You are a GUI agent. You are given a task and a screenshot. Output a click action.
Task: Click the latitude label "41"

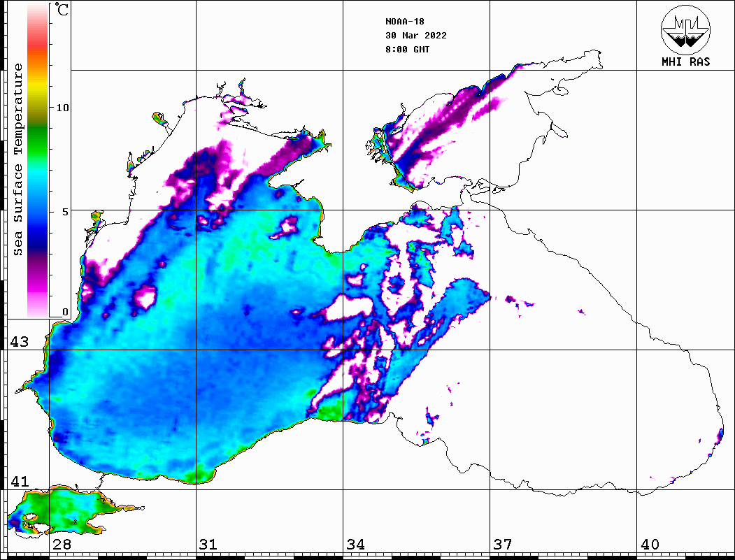coord(19,482)
